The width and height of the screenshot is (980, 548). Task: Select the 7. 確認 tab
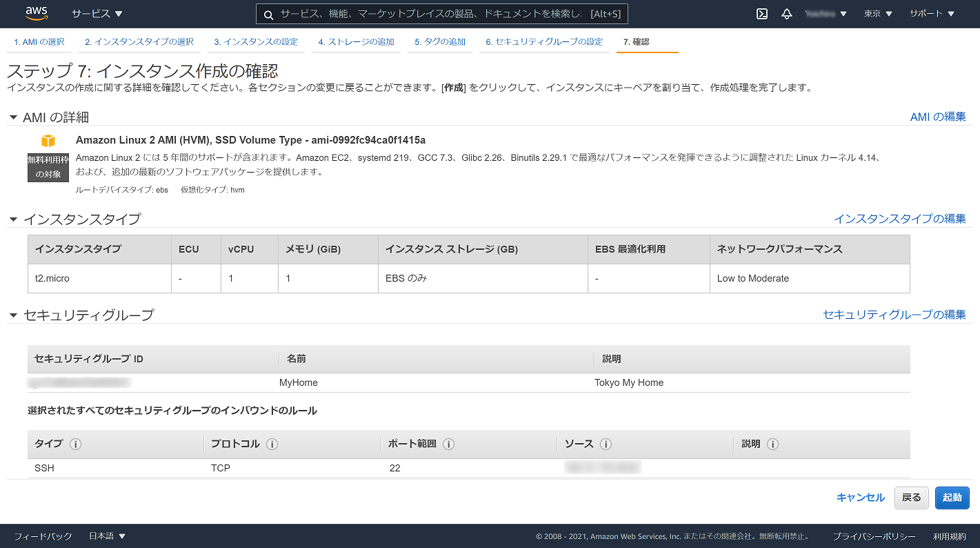pyautogui.click(x=637, y=42)
